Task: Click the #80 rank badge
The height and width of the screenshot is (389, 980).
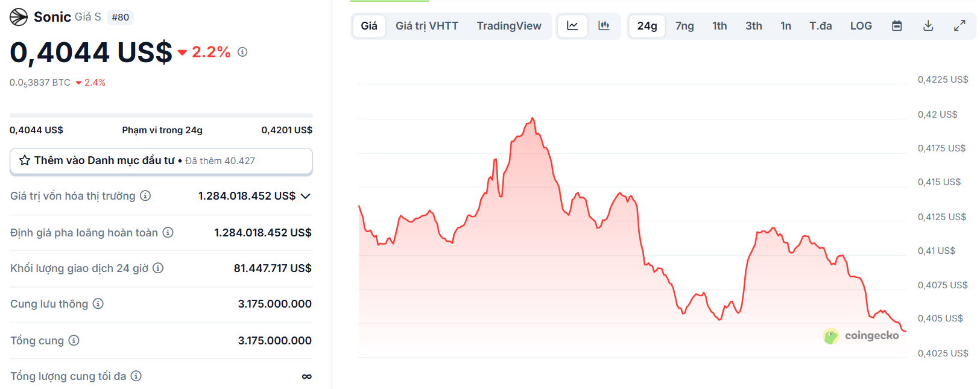Action: point(121,17)
